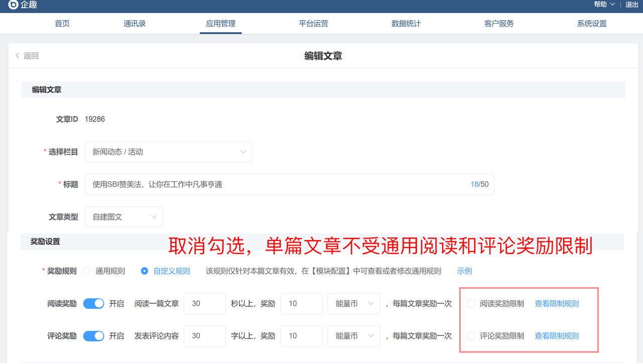The image size is (643, 364).
Task: Select the 通用规则 radio button
Action: (x=87, y=271)
